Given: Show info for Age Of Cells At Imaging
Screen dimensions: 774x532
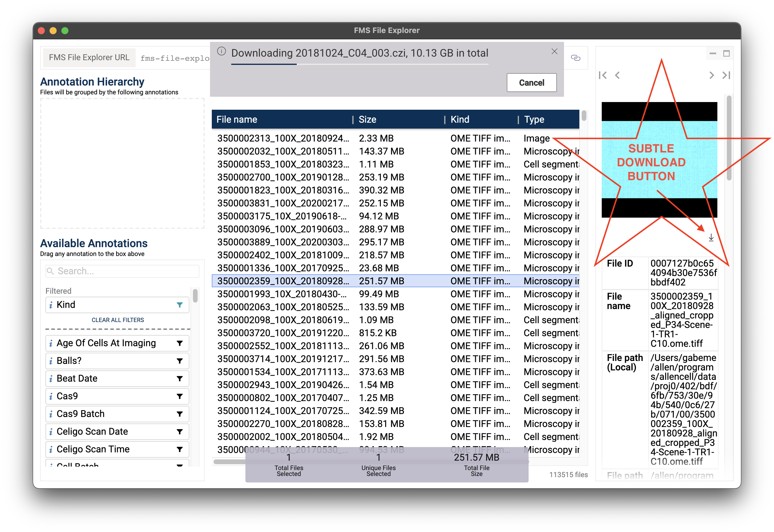Looking at the screenshot, I should point(51,343).
